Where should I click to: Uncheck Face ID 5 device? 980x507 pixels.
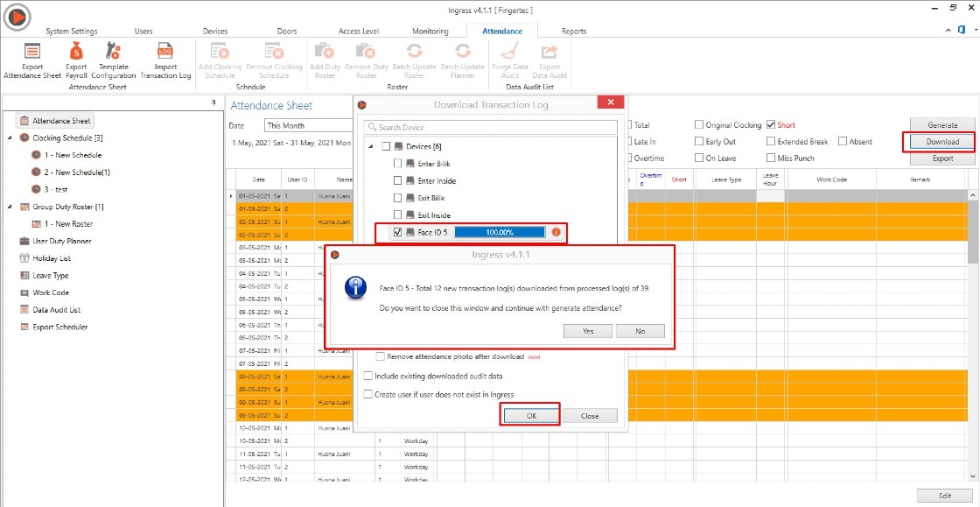click(397, 233)
